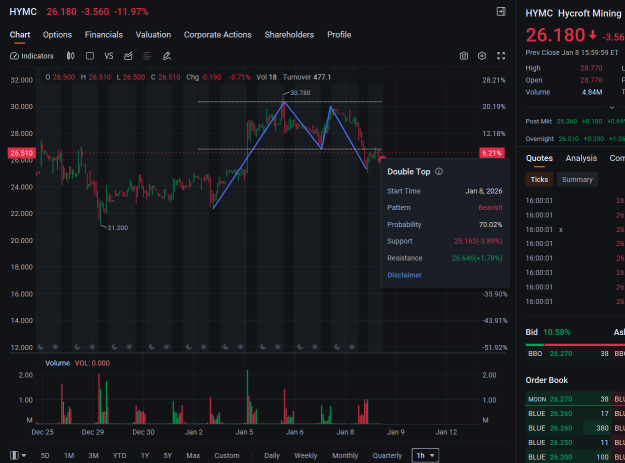Open the VS compare tool
The width and height of the screenshot is (625, 463).
(109, 56)
